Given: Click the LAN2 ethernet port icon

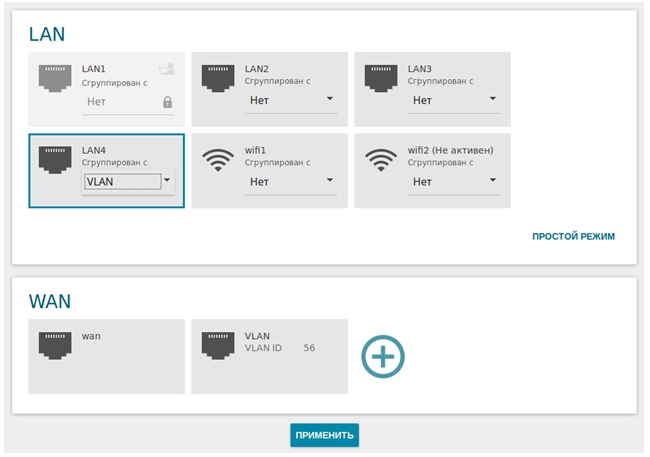Looking at the screenshot, I should (219, 77).
